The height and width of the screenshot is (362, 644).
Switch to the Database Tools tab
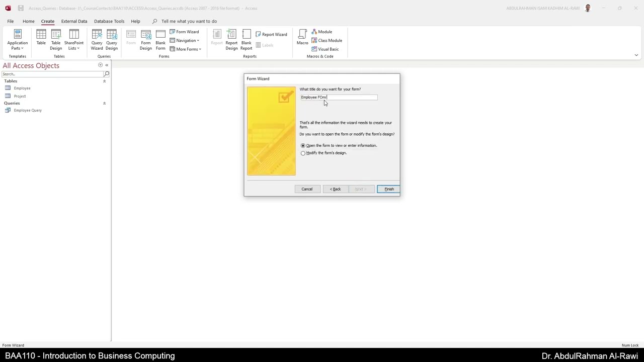(x=109, y=21)
